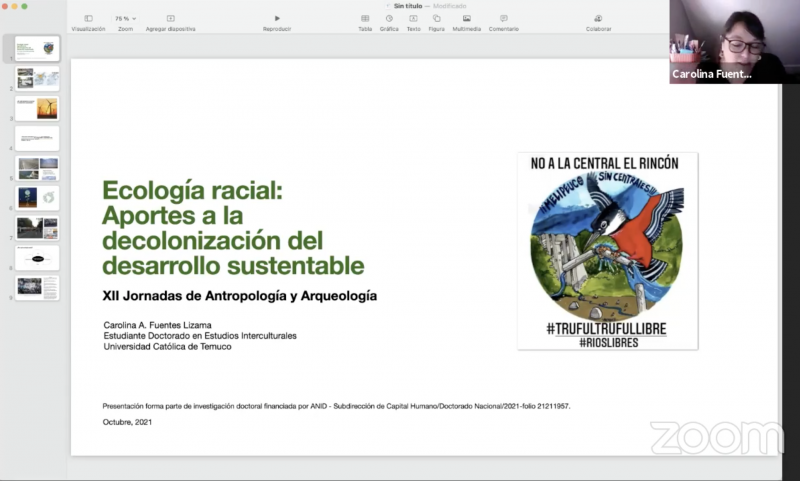Open the Visualización view menu
Image resolution: width=800 pixels, height=481 pixels.
[88, 23]
